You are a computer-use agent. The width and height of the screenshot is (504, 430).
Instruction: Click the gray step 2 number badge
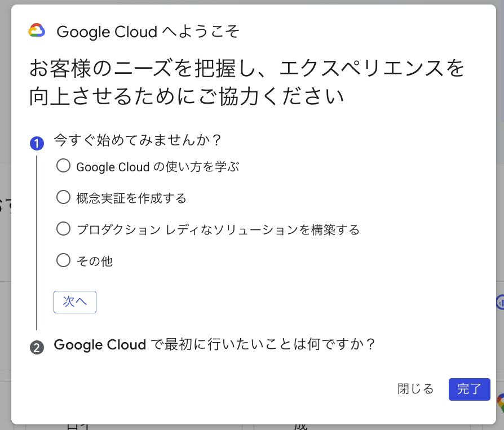pos(37,347)
